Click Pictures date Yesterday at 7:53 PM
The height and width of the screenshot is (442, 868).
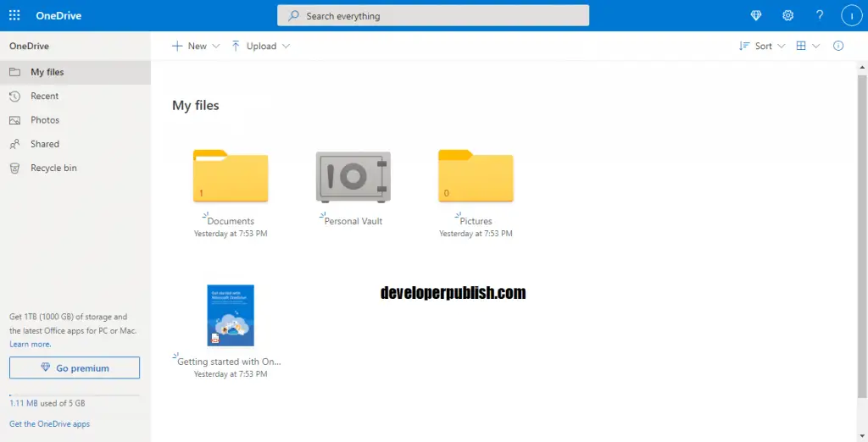(x=476, y=234)
